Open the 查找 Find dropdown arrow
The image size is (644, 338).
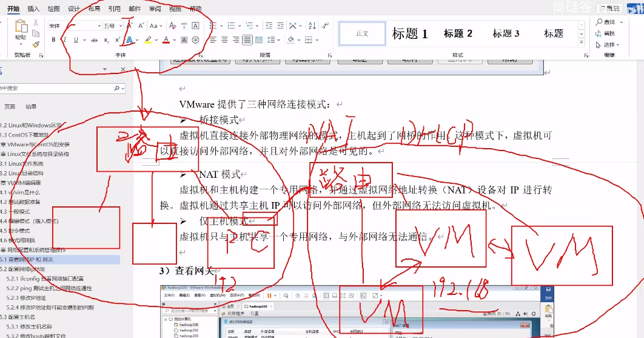coord(622,22)
